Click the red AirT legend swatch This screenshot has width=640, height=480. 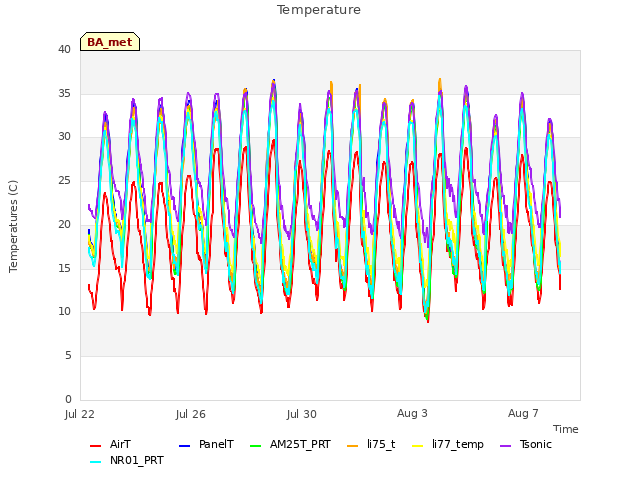(x=96, y=446)
